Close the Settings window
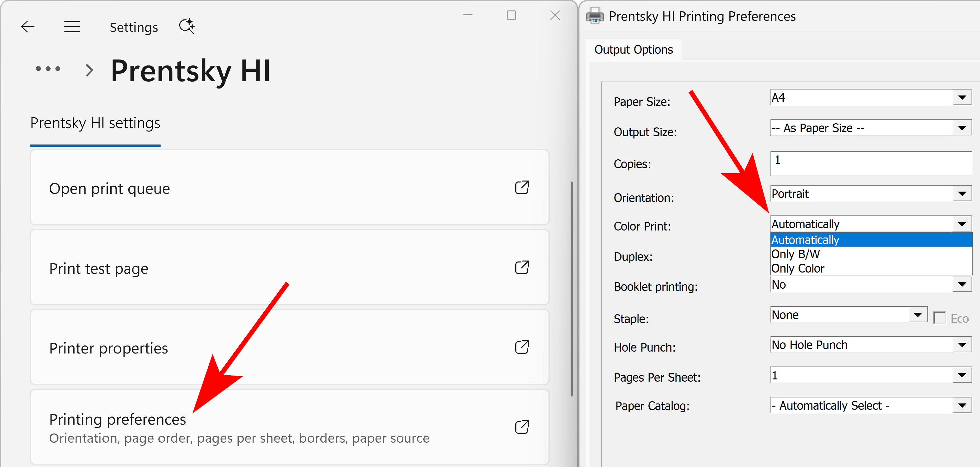980x467 pixels. click(555, 15)
